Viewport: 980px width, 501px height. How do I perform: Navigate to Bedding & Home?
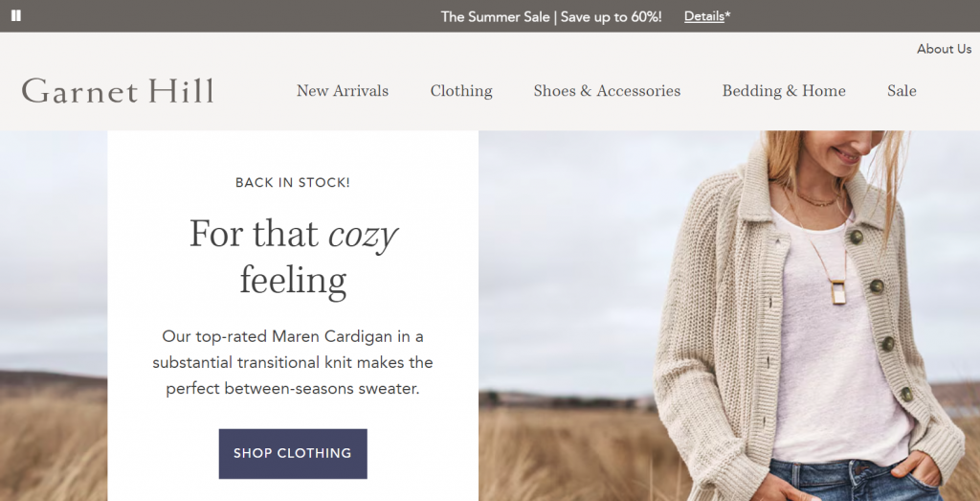coord(784,91)
